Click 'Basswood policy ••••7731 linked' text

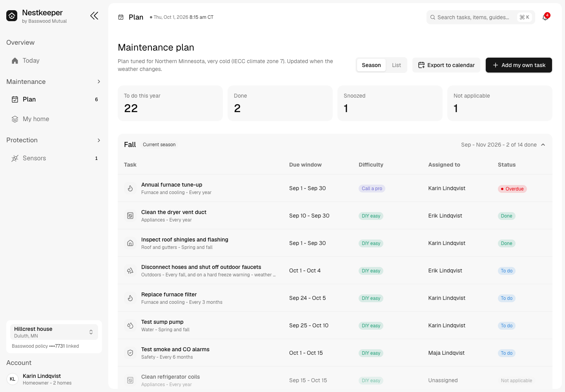pos(46,346)
